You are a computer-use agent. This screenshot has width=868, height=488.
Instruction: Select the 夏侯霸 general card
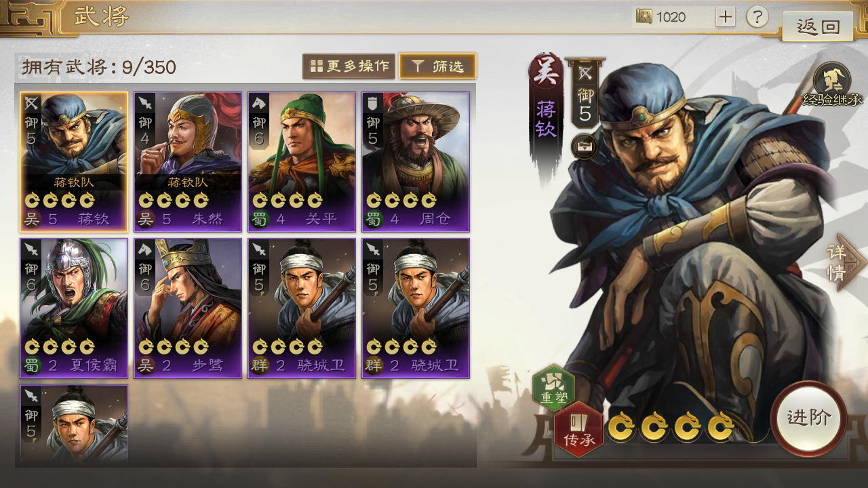tap(74, 308)
